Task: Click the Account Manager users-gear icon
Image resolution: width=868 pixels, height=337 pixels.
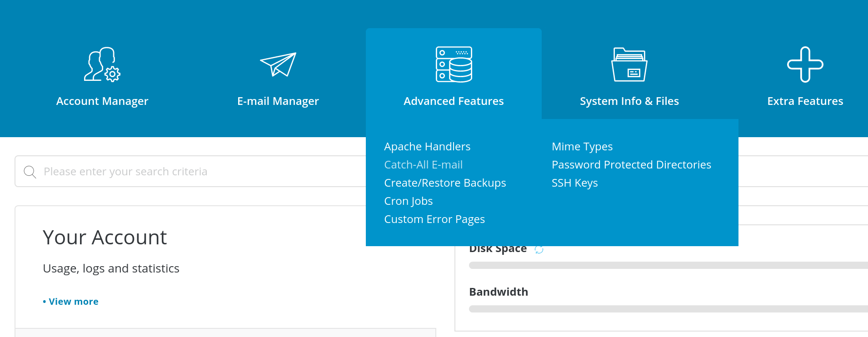Action: 102,64
